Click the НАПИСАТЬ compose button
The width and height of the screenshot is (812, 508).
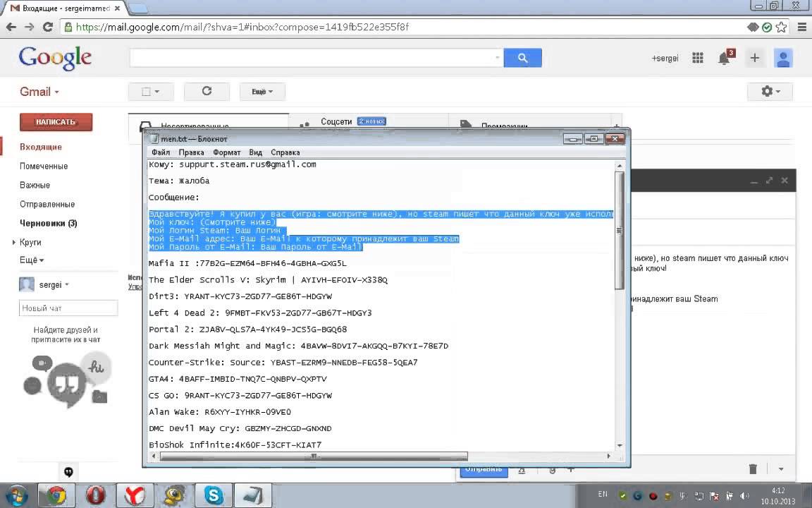[x=56, y=122]
